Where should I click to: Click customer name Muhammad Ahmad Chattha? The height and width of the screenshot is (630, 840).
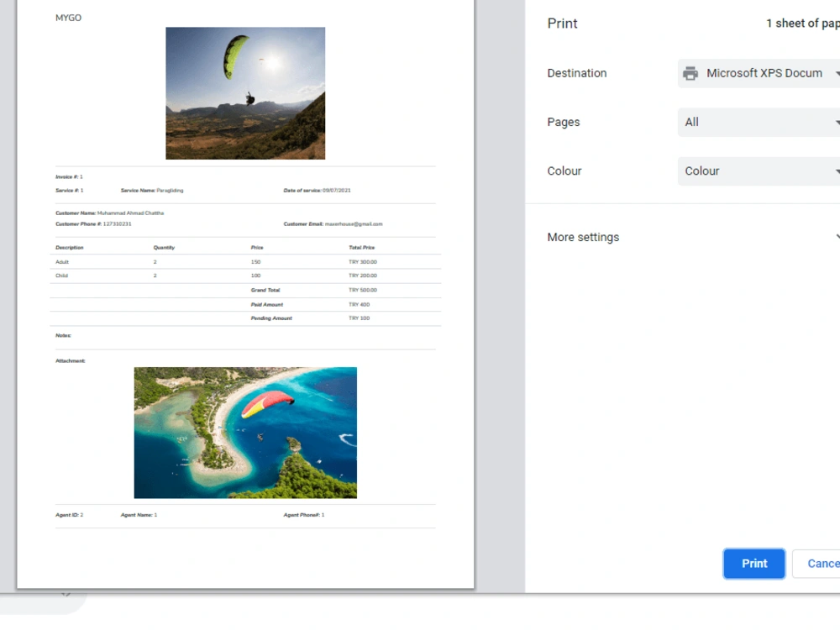(x=130, y=213)
